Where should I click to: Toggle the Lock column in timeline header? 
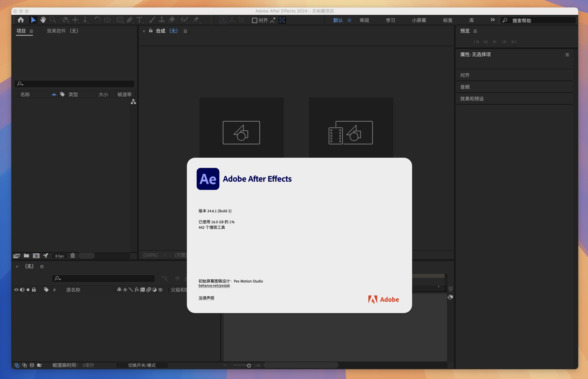point(34,290)
